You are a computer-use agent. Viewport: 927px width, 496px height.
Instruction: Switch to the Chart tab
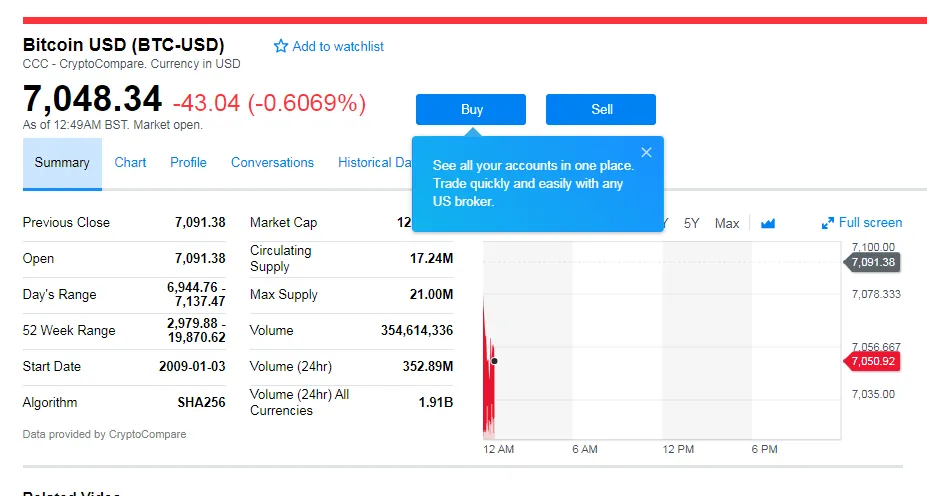point(130,163)
